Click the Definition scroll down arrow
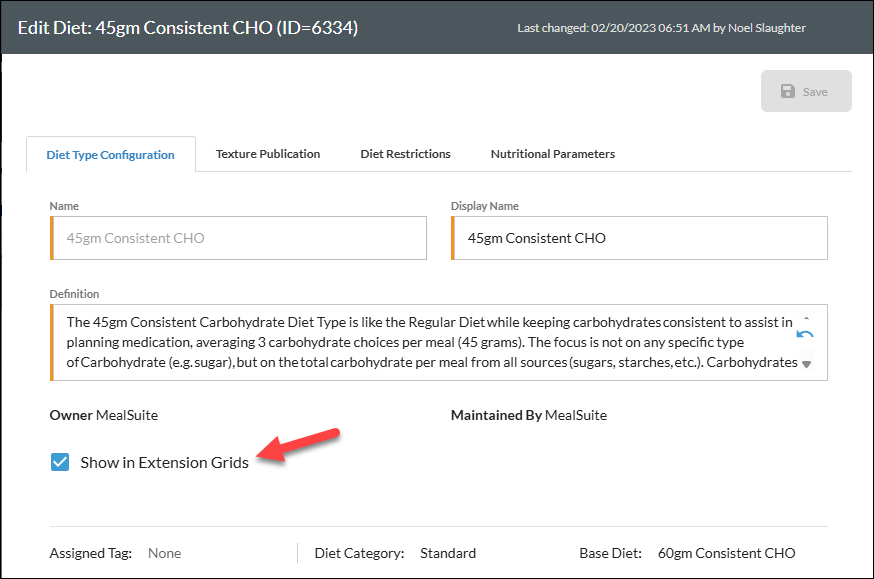The image size is (874, 579). click(806, 364)
